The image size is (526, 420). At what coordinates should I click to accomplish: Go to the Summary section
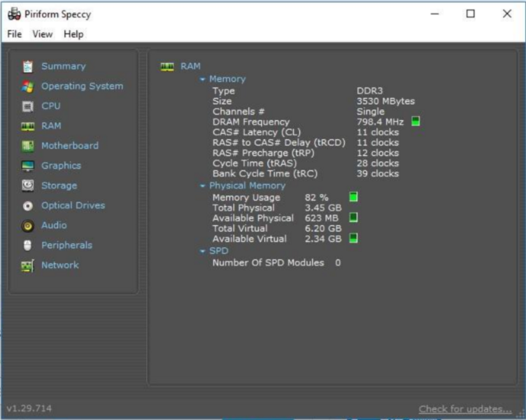pos(64,66)
